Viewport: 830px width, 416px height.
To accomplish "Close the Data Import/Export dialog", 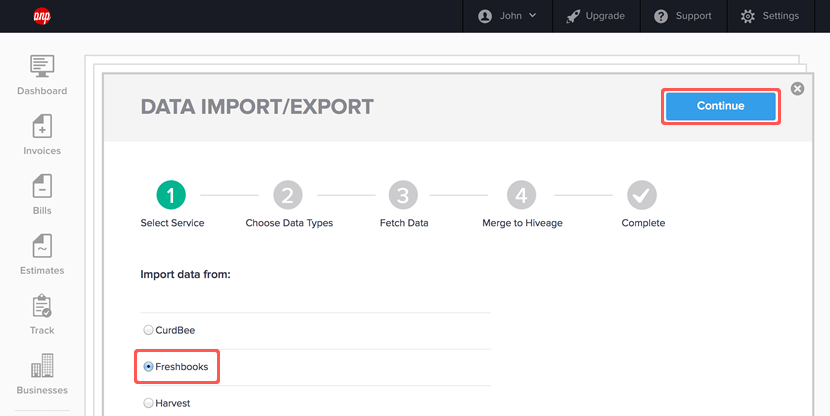I will (797, 88).
